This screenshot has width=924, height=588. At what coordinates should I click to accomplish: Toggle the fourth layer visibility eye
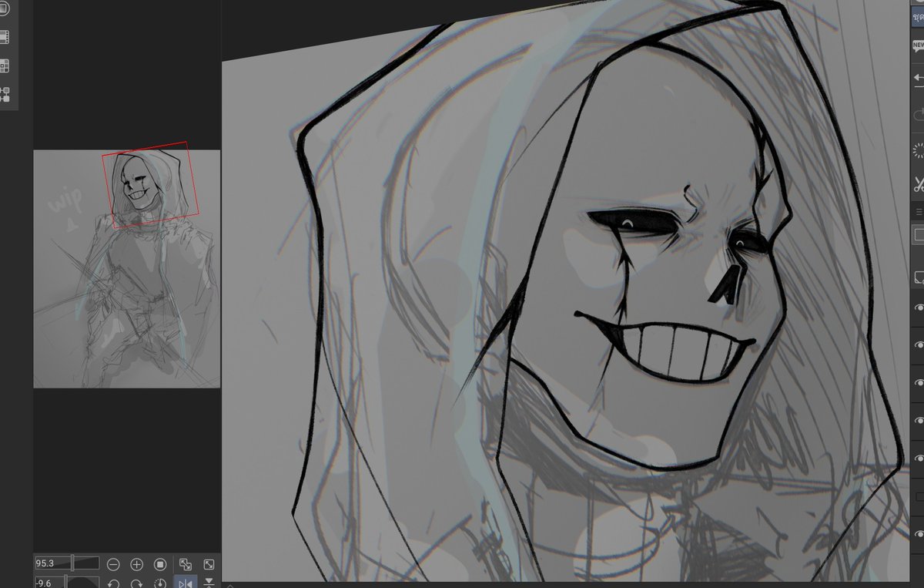pos(919,421)
